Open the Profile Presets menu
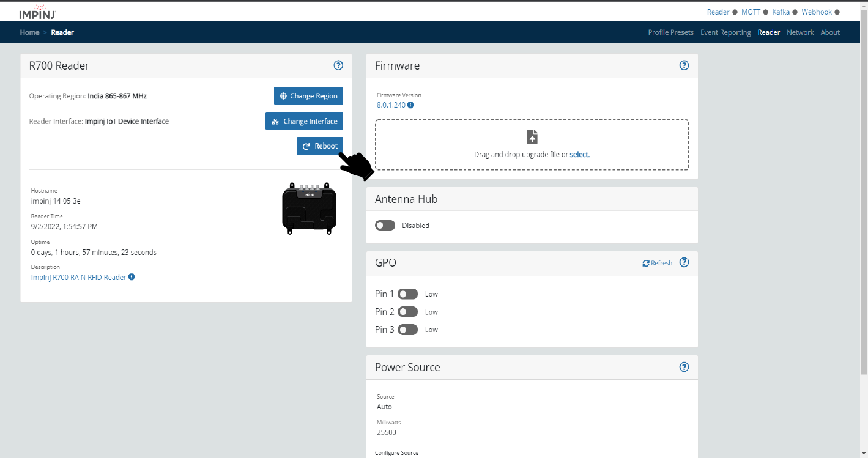 (x=670, y=32)
